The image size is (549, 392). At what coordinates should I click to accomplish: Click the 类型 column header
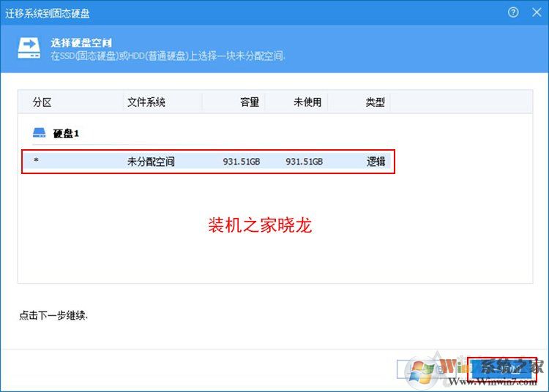[376, 102]
